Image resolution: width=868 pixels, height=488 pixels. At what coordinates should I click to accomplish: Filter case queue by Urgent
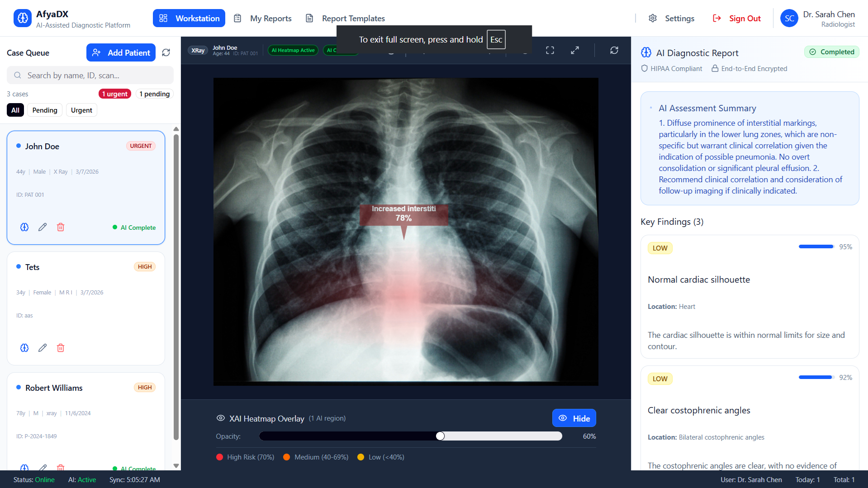coord(81,110)
